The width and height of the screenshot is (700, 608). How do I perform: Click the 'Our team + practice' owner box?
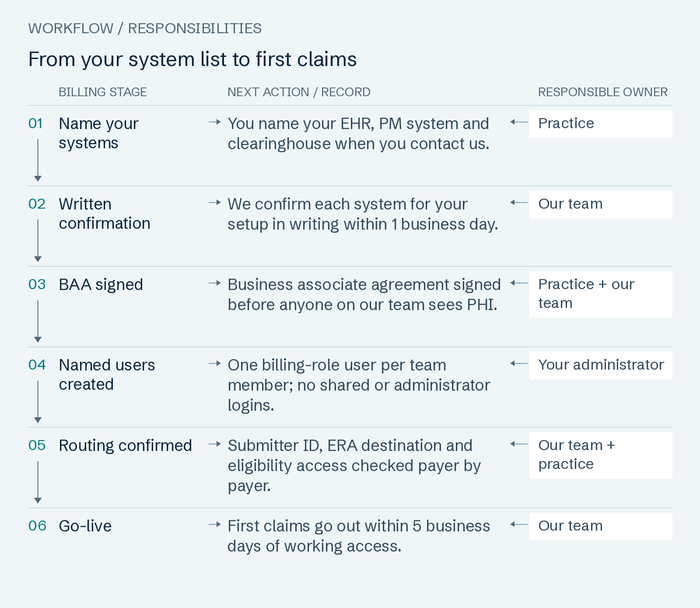coord(601,455)
